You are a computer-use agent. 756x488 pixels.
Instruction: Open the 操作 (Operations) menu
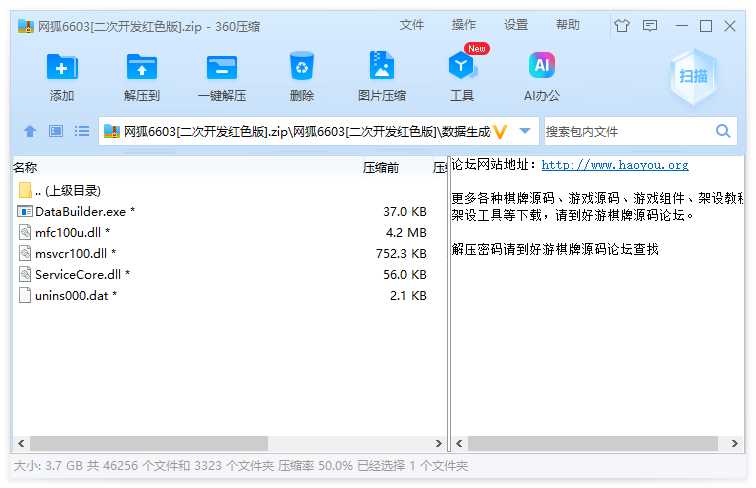point(463,25)
